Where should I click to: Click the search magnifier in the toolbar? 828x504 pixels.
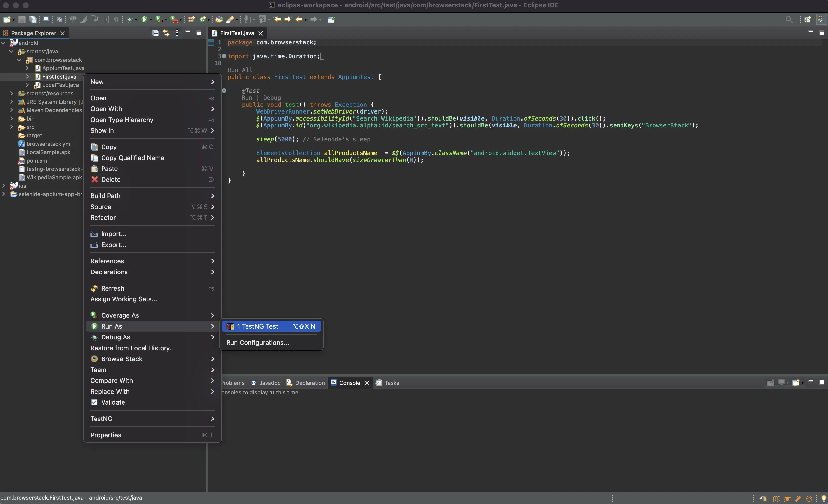pos(789,20)
